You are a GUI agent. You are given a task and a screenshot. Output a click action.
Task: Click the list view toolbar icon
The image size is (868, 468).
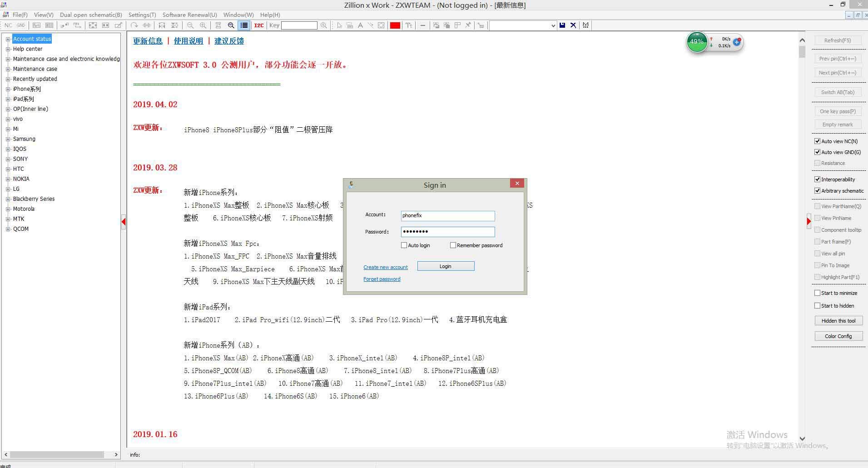[x=244, y=25]
